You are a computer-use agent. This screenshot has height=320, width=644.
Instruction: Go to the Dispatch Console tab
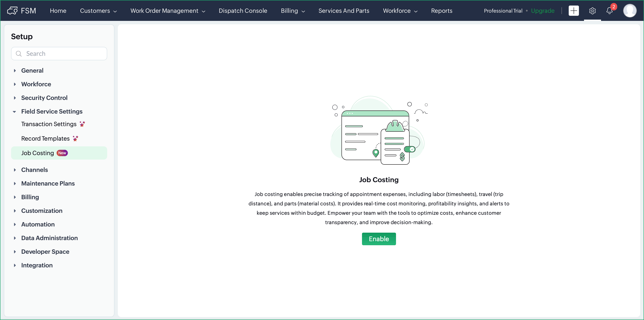point(243,11)
